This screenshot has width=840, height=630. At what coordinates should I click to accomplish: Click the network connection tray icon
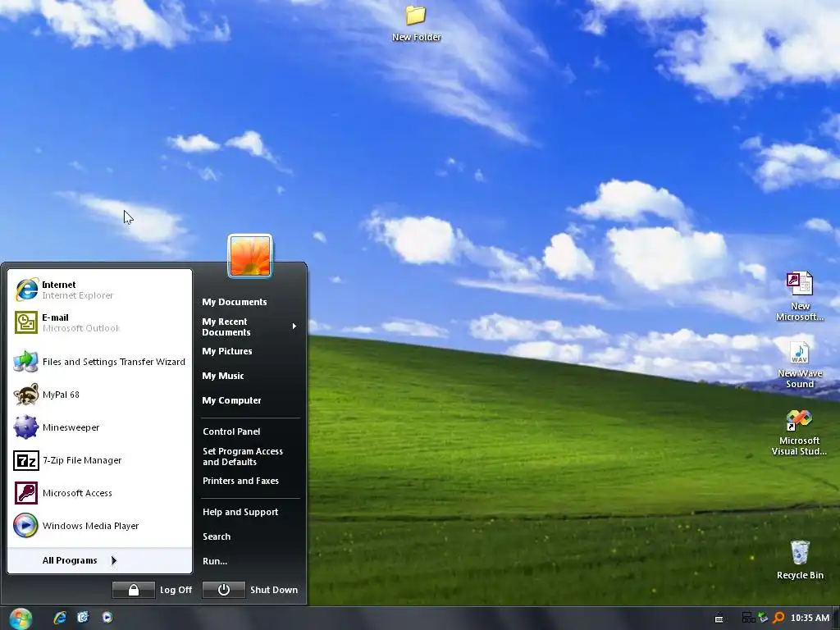pyautogui.click(x=748, y=618)
